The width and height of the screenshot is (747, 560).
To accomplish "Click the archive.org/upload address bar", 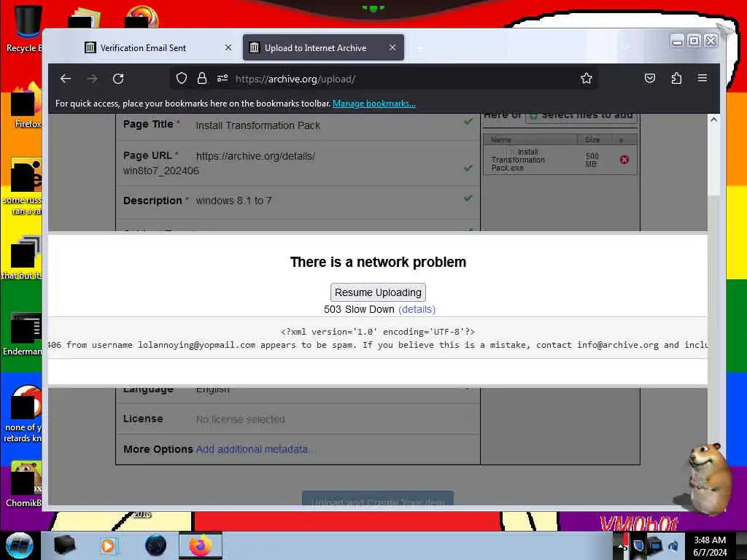I will tap(384, 79).
